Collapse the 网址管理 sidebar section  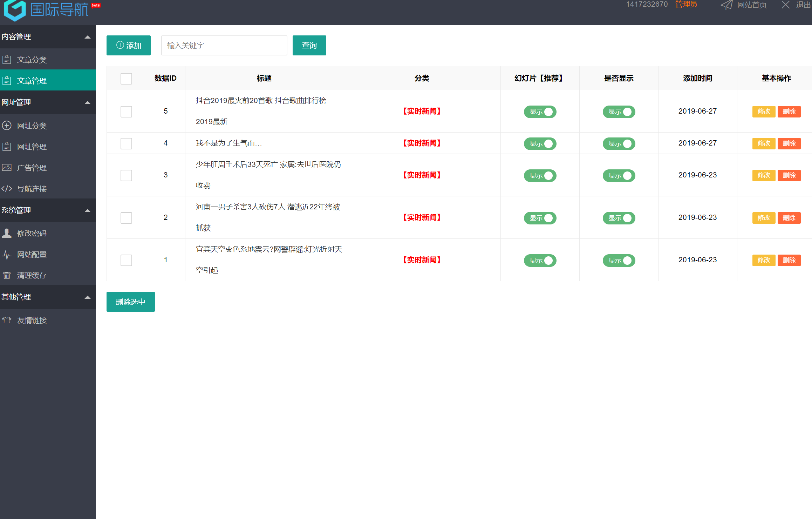tap(88, 102)
